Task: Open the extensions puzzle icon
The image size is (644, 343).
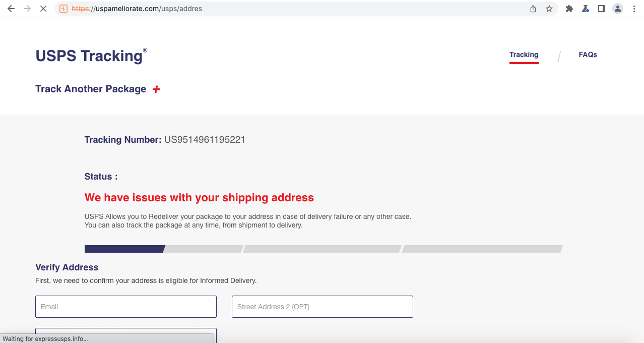Action: (569, 9)
